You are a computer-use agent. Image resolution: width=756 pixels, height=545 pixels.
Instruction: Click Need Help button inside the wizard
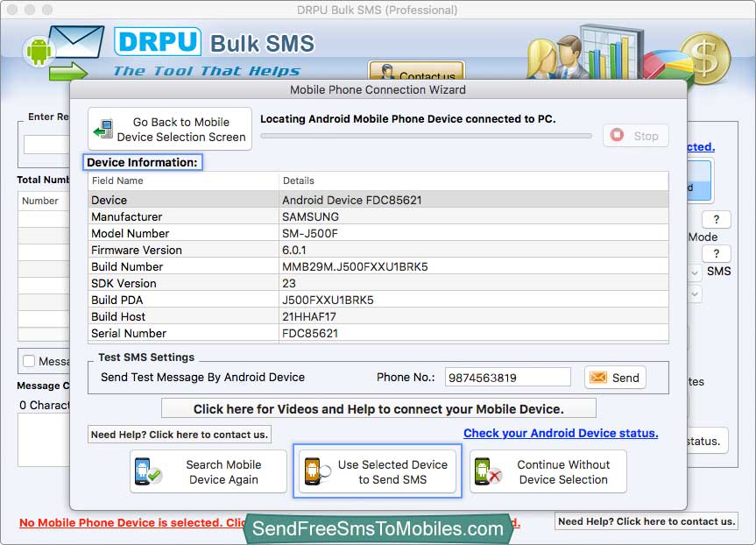point(180,434)
